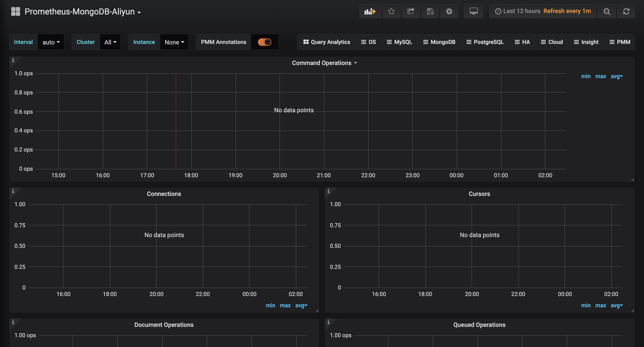Open the Instance None dropdown
Viewport: 644px width, 347px height.
174,42
